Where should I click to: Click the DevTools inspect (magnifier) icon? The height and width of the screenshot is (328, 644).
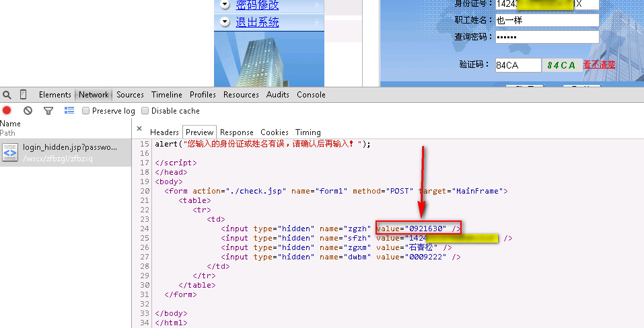pos(7,95)
